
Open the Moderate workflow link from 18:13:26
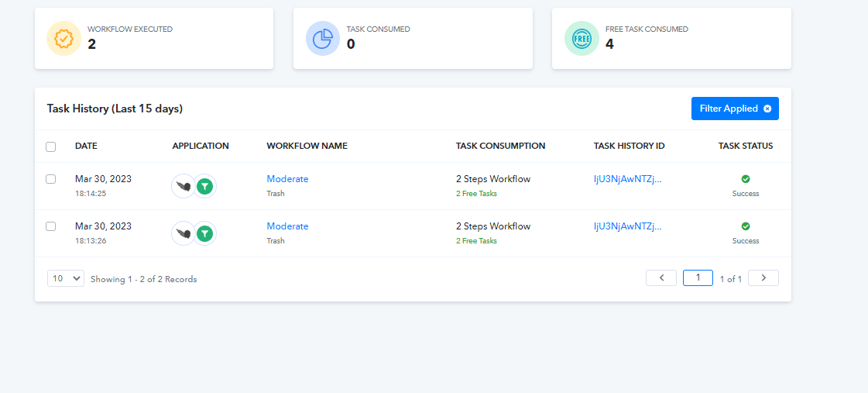pyautogui.click(x=287, y=226)
